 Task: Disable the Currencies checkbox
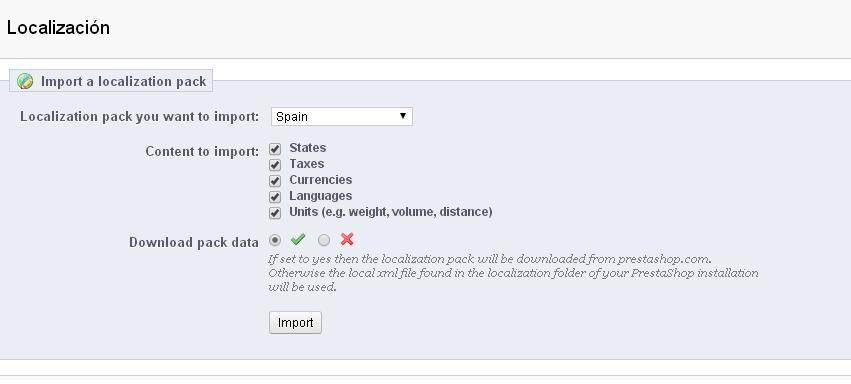coord(275,181)
